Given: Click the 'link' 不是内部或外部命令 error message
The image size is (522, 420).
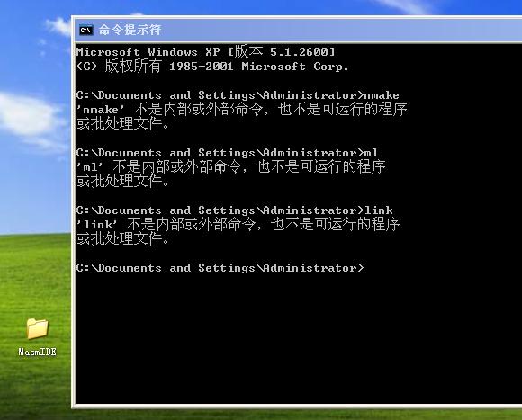Looking at the screenshot, I should [238, 224].
